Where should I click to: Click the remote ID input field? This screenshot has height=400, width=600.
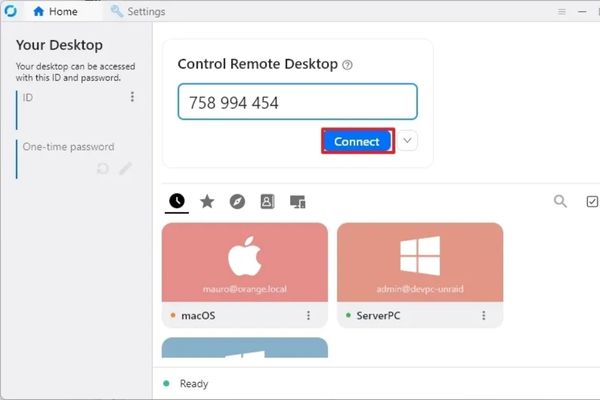click(x=297, y=102)
